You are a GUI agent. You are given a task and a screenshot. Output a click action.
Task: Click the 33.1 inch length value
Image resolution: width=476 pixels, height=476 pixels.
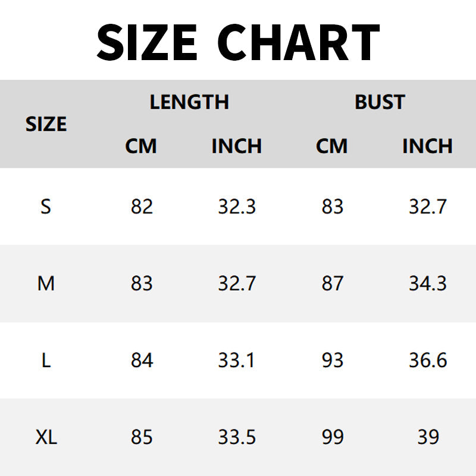point(237,361)
